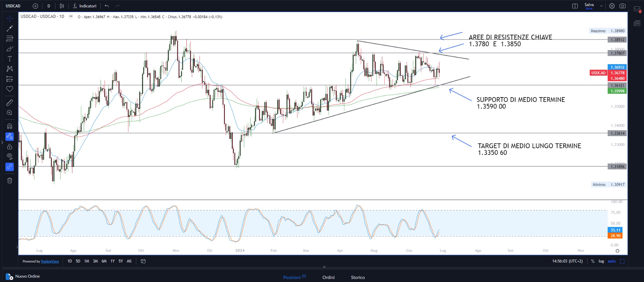Viewport: 644px width, 282px height.
Task: Take a chart snapshot with camera icon
Action: tap(622, 6)
